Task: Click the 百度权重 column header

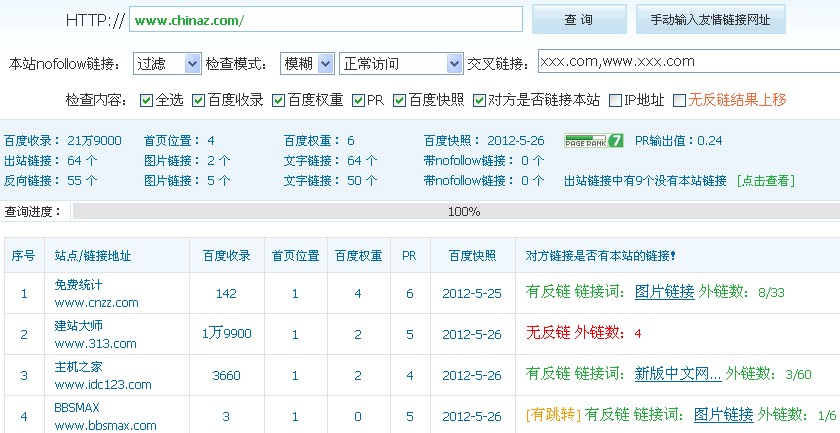Action: coord(358,256)
